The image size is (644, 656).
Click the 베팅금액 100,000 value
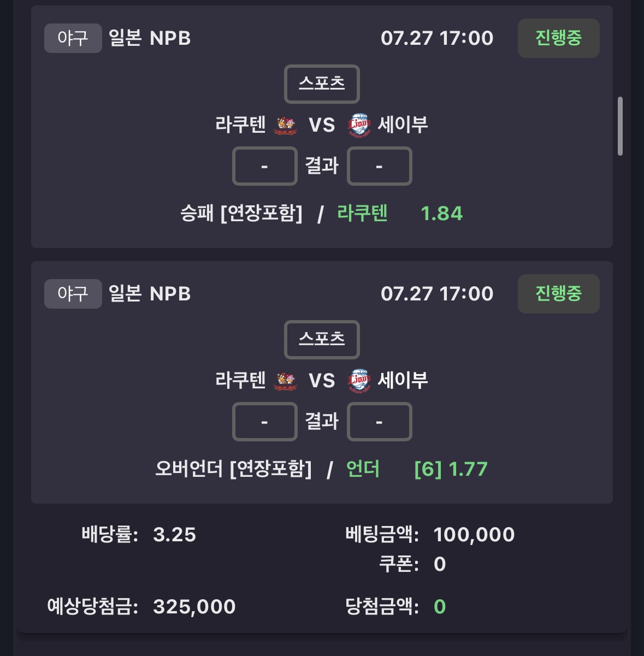(474, 534)
